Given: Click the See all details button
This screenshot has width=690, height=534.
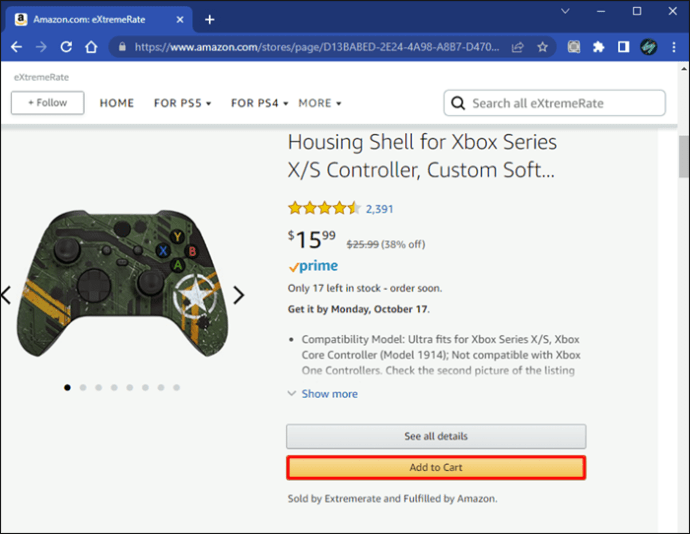Looking at the screenshot, I should [436, 437].
